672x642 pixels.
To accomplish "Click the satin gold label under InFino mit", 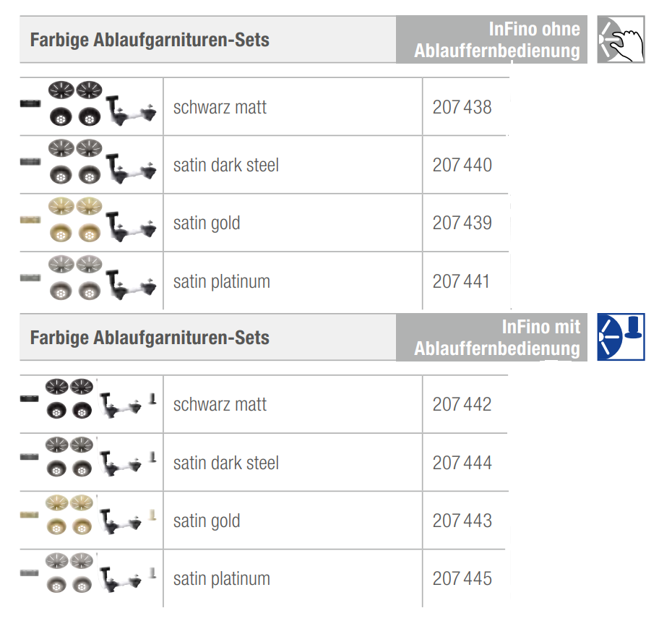I will click(x=207, y=521).
